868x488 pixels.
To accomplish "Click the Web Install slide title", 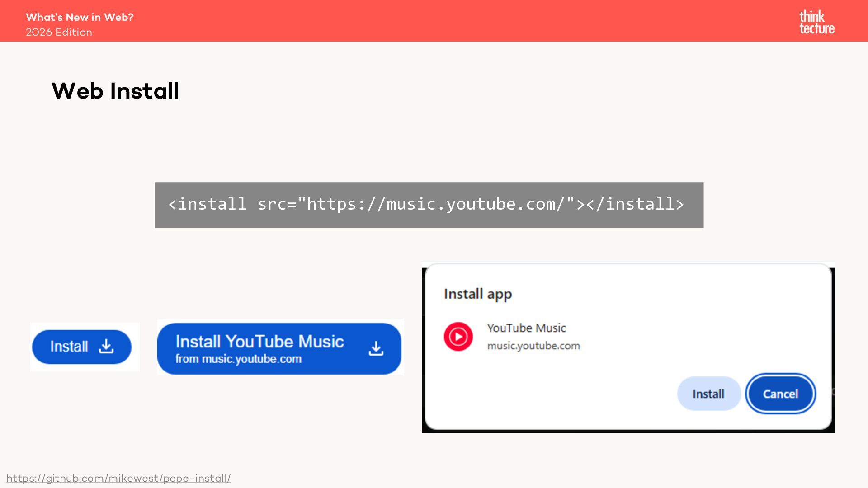I will point(115,91).
